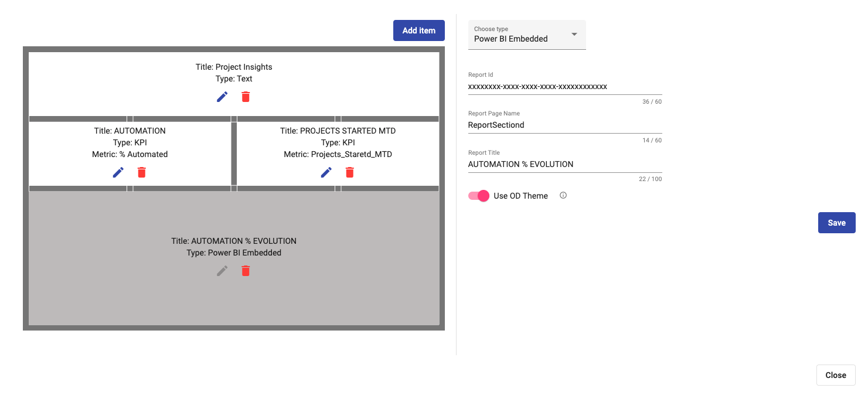The height and width of the screenshot is (395, 868).
Task: Edit the AUTOMATION KPI item
Action: 118,172
